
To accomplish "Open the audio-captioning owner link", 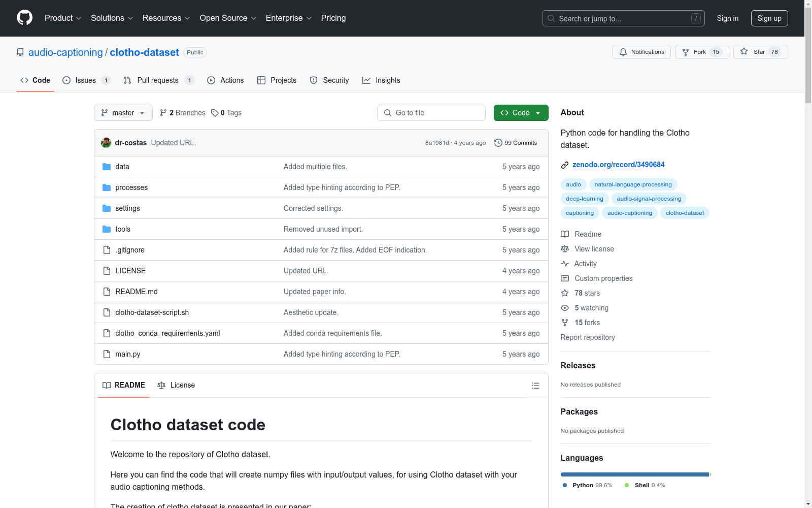I will (x=65, y=52).
